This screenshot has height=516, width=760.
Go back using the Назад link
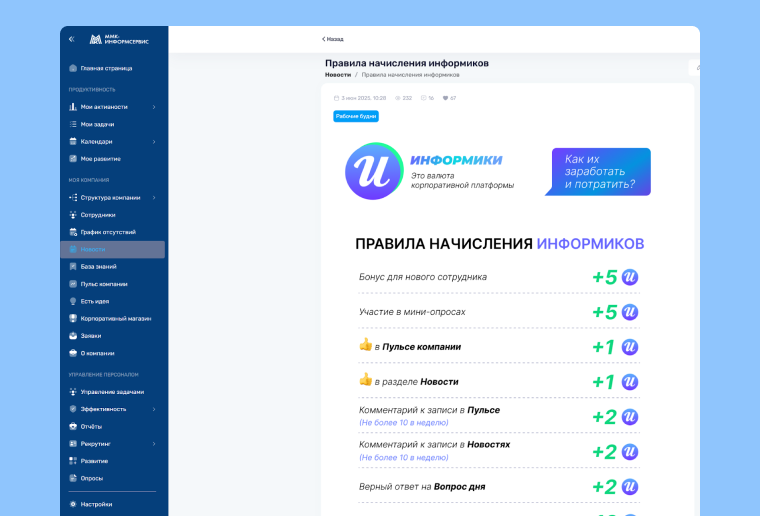(333, 39)
